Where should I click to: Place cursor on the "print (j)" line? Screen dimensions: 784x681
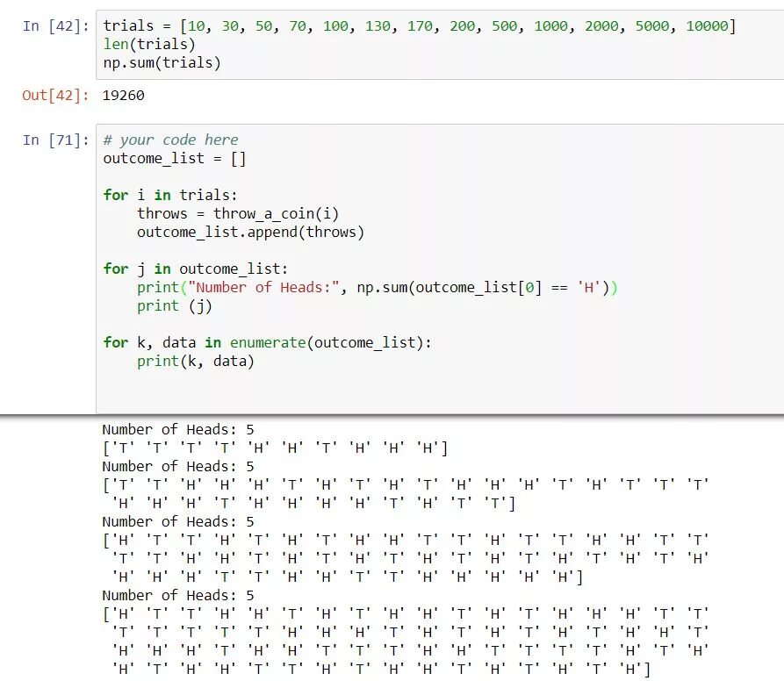point(175,305)
